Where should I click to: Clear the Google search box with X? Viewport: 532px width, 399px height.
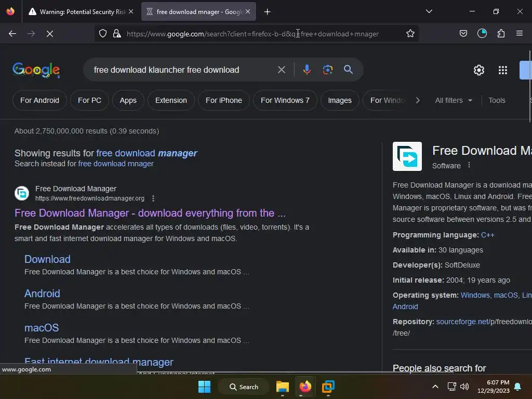282,70
